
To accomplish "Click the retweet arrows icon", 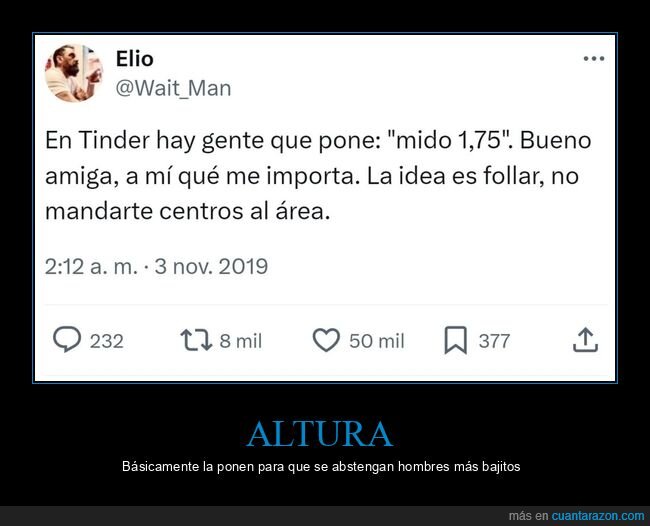I will [196, 340].
